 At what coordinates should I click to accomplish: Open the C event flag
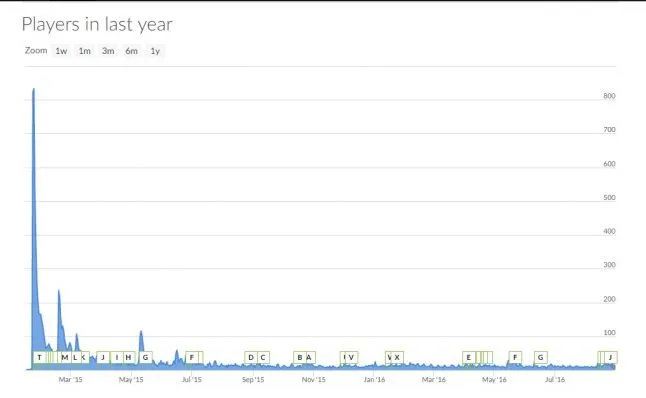click(x=263, y=357)
